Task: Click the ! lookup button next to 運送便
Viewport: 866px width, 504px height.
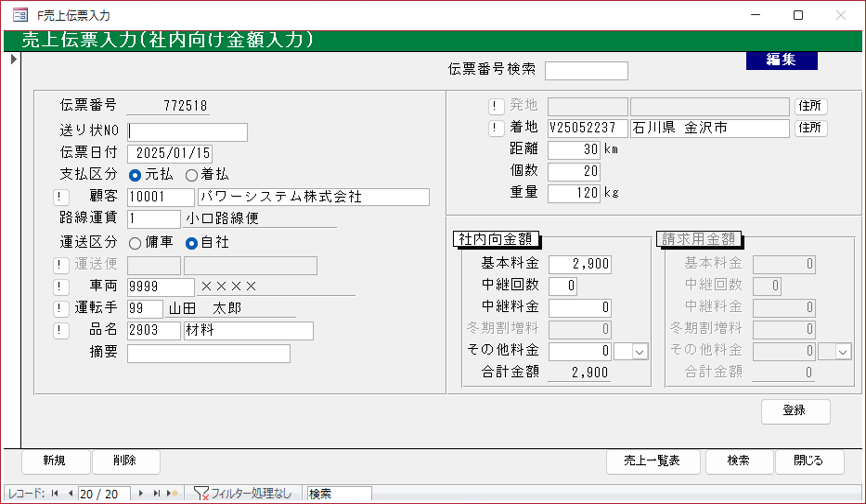Action: coord(61,265)
